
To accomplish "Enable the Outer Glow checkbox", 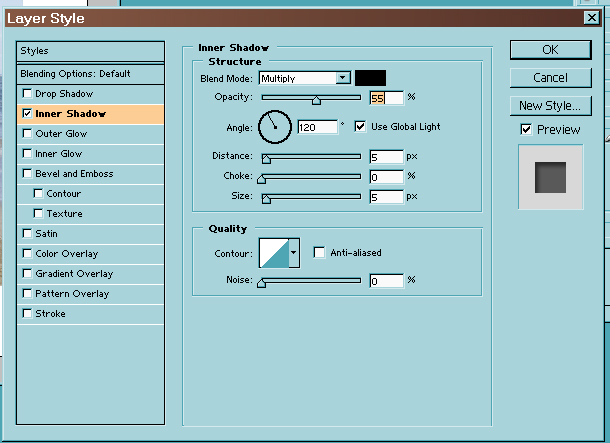I will 27,134.
